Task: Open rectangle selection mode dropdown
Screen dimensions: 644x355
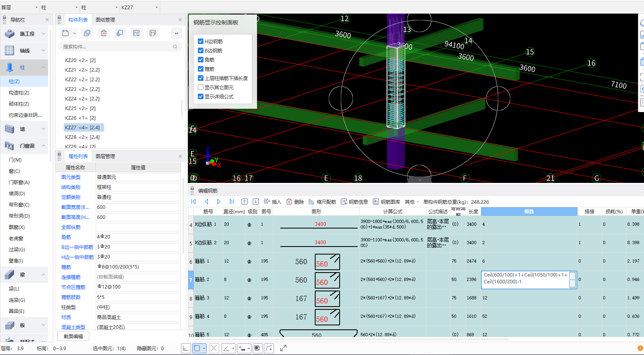Action: tap(204, 348)
